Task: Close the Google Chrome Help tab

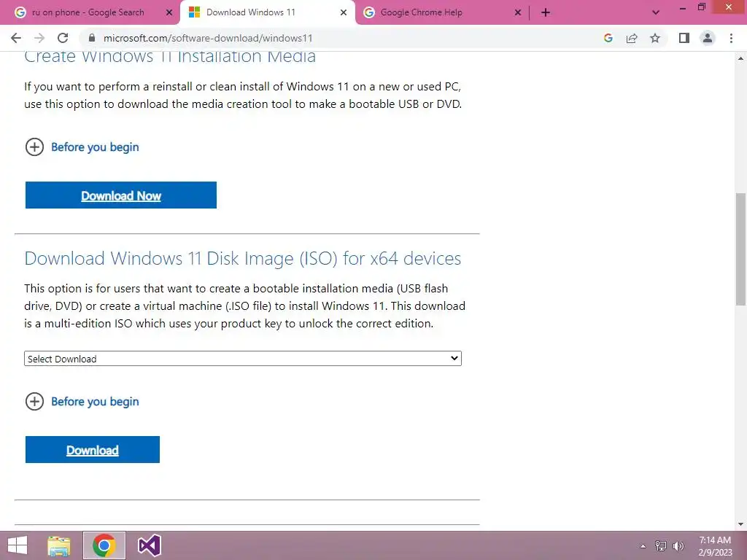Action: (518, 12)
